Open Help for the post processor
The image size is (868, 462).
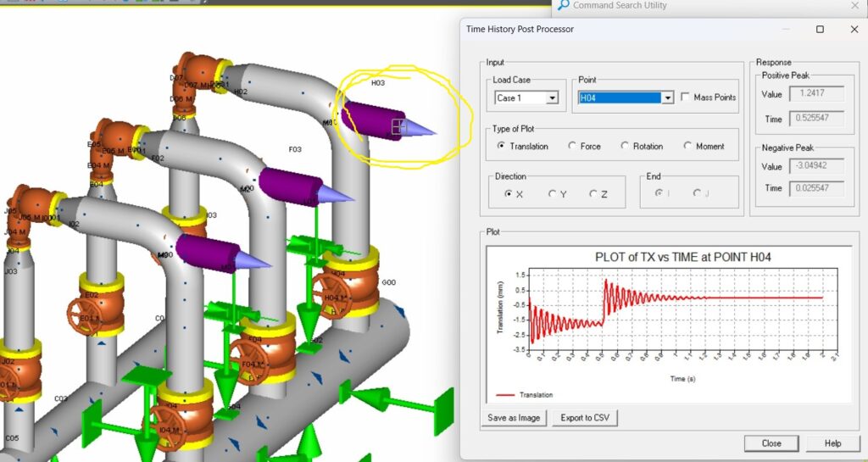(x=832, y=443)
